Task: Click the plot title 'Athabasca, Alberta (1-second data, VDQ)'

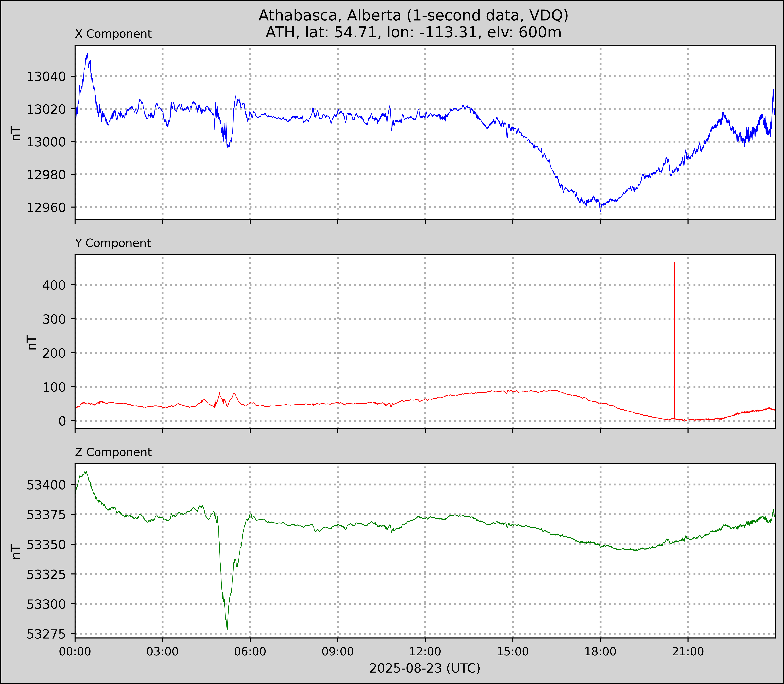Action: pyautogui.click(x=413, y=15)
